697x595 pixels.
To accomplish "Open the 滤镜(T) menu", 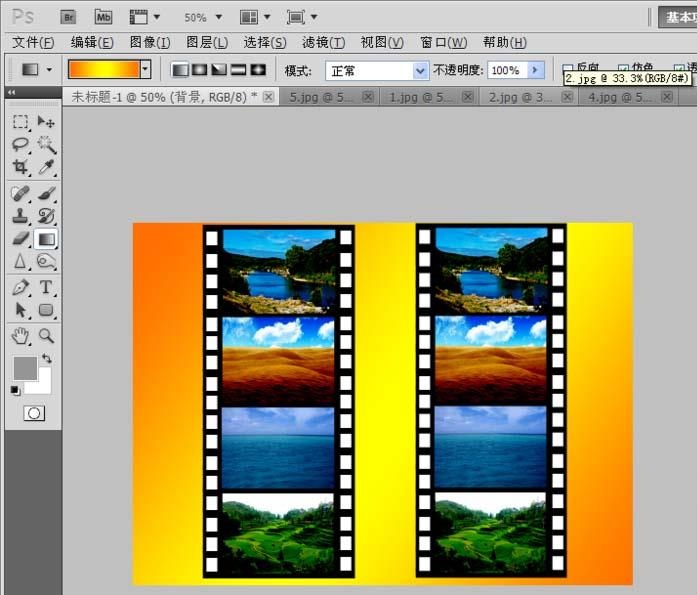I will (323, 42).
